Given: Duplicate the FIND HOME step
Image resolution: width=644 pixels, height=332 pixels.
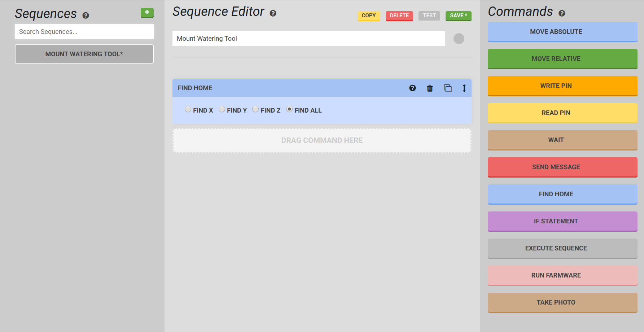Looking at the screenshot, I should pos(447,88).
